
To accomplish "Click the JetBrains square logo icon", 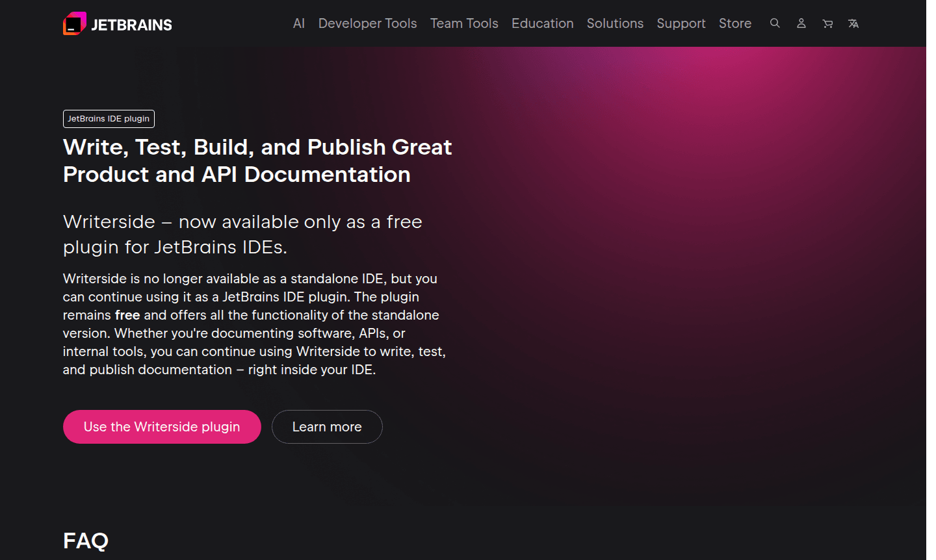I will pos(74,24).
